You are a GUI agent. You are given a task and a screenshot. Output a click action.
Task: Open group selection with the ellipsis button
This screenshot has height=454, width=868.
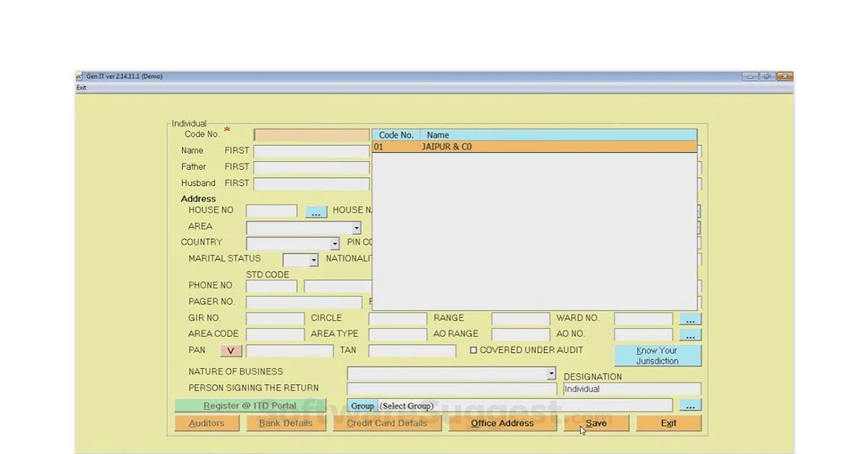pyautogui.click(x=689, y=405)
